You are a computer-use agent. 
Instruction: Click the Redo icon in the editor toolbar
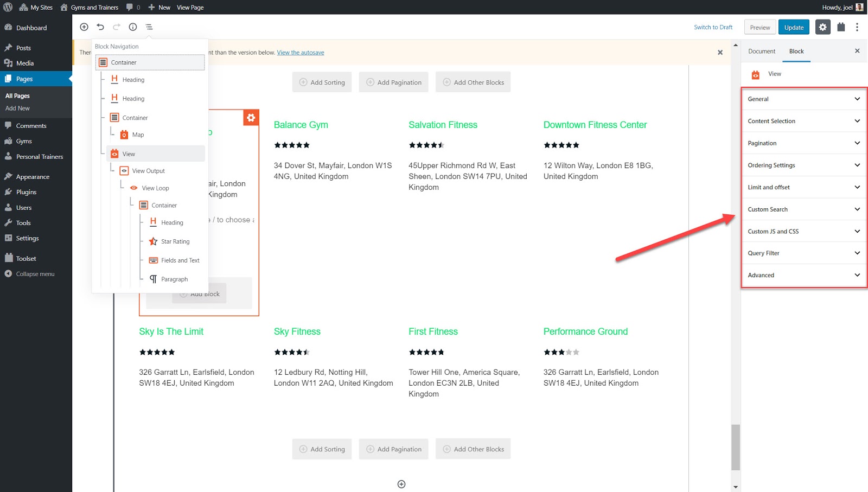tap(116, 27)
